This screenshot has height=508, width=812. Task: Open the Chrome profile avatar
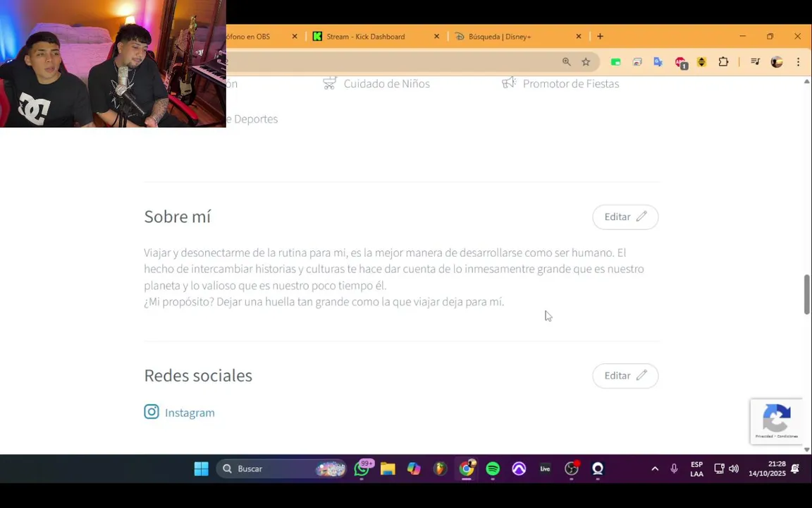(x=776, y=61)
